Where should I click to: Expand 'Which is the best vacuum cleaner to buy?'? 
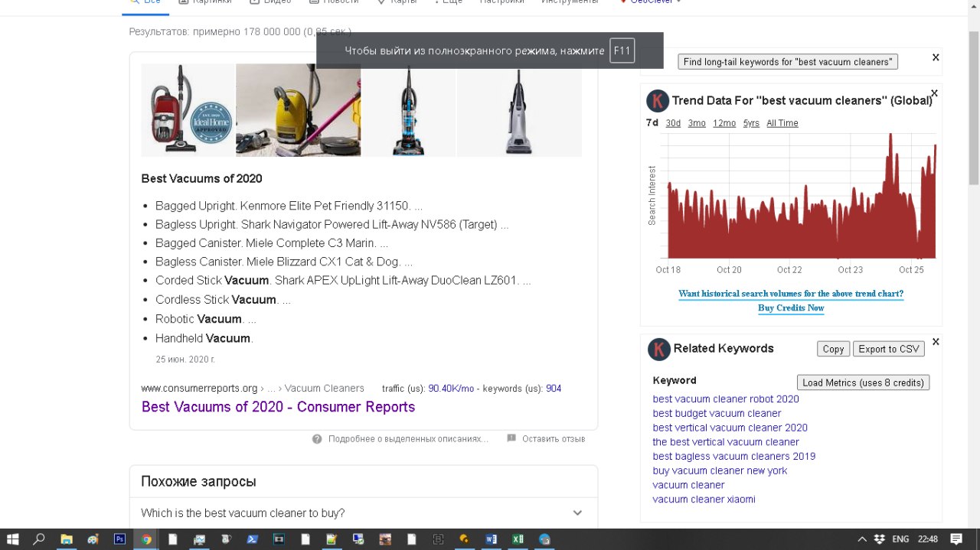tap(363, 513)
